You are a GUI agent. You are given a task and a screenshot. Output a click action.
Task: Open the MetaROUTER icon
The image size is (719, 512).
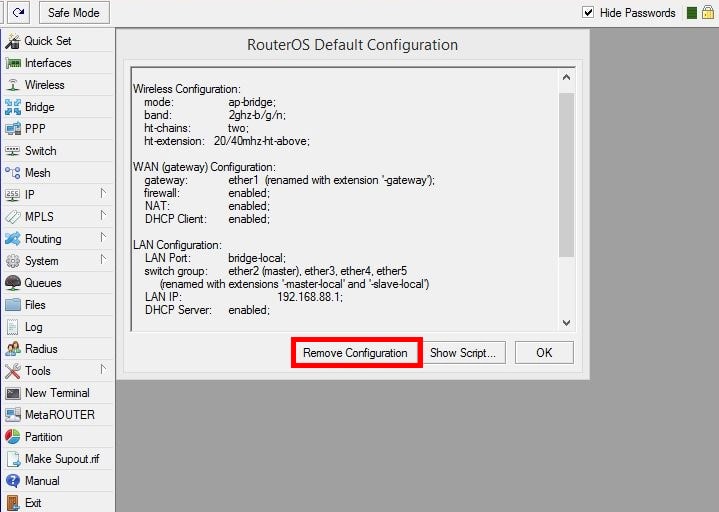coord(13,415)
